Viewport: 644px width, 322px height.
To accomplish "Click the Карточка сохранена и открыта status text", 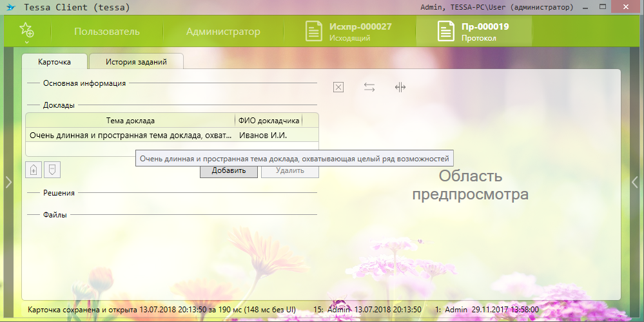I will coord(161,309).
